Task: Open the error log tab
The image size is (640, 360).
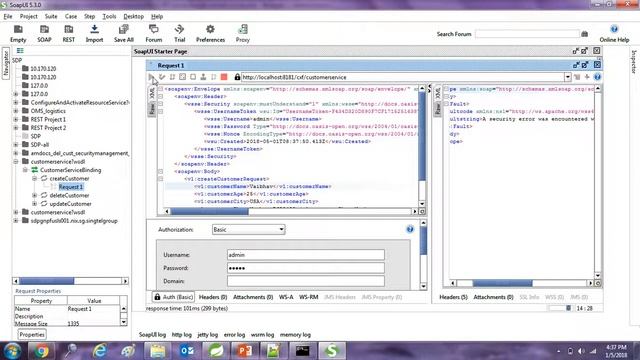Action: 234,335
